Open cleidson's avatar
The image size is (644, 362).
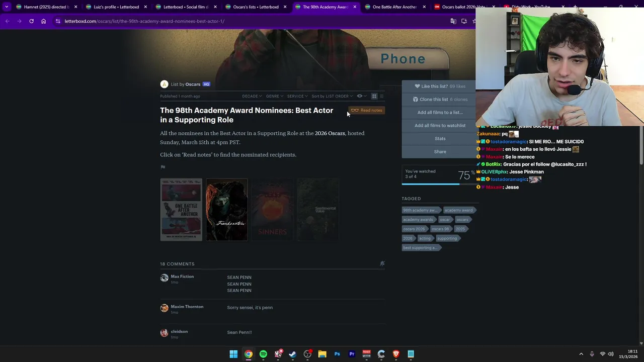tap(164, 333)
